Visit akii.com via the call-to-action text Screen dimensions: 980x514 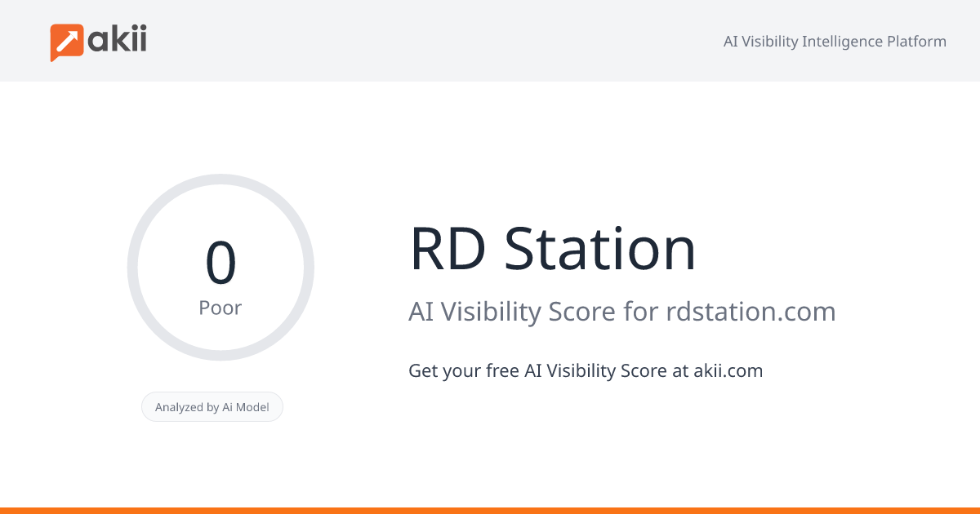[728, 370]
